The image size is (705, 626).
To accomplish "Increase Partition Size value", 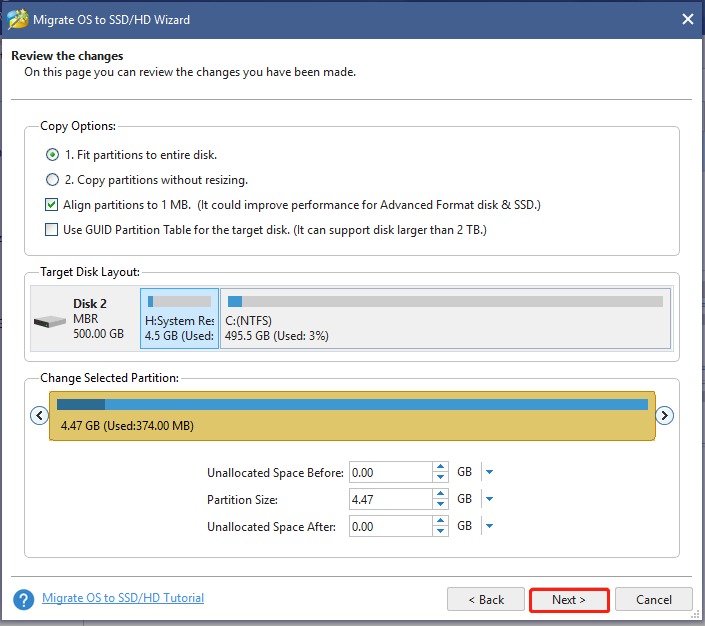I will tap(441, 494).
